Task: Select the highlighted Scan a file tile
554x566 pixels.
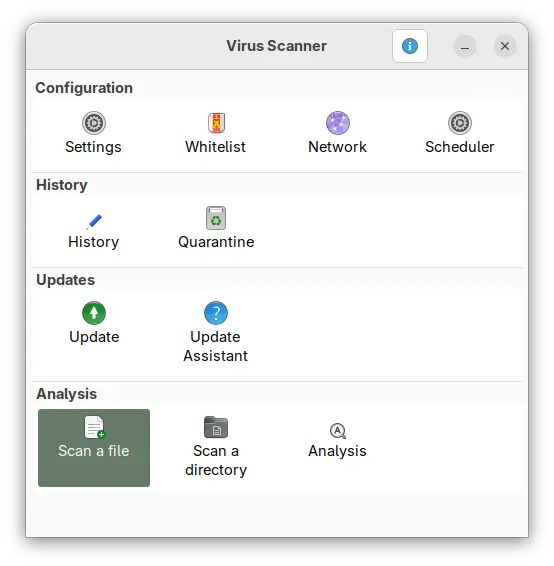Action: 94,448
